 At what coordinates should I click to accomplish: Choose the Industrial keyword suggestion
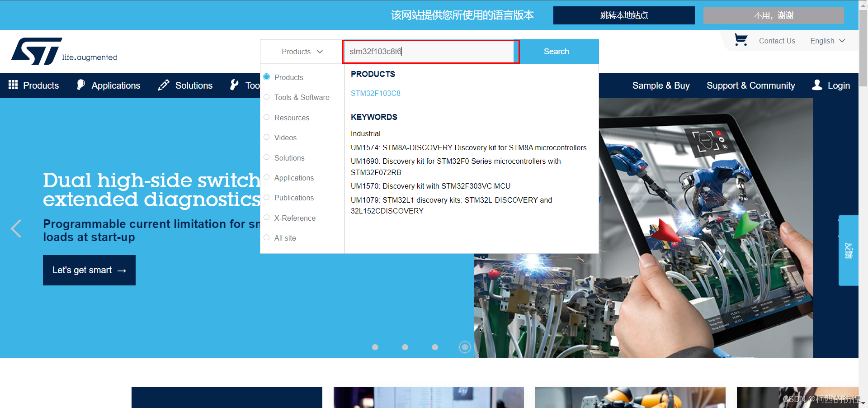click(x=365, y=133)
